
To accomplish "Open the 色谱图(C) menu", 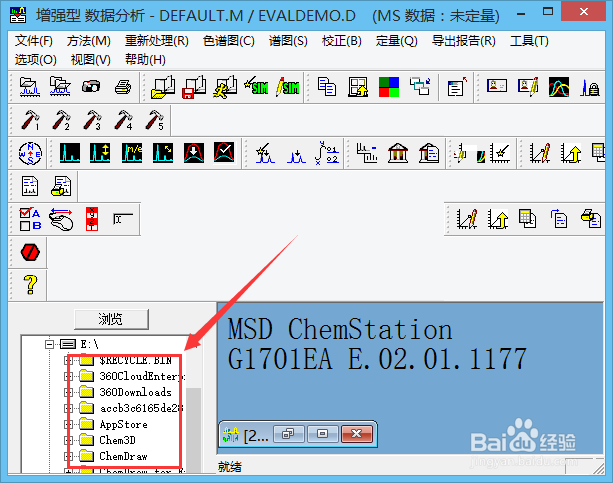I will [229, 41].
